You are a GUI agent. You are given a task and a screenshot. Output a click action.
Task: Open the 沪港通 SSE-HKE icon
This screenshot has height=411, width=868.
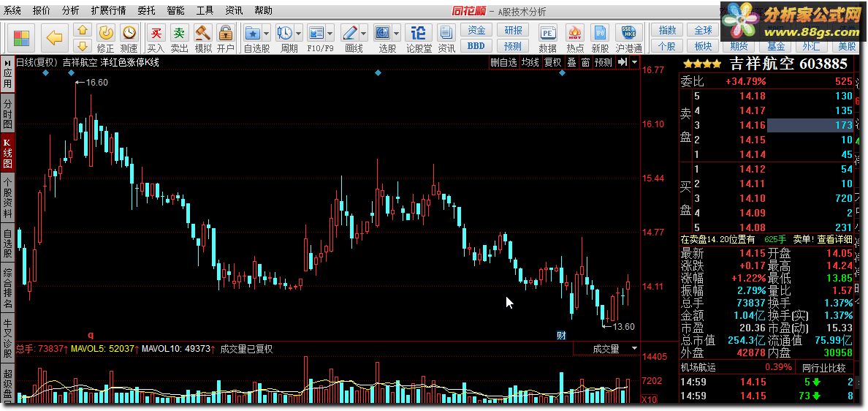629,38
